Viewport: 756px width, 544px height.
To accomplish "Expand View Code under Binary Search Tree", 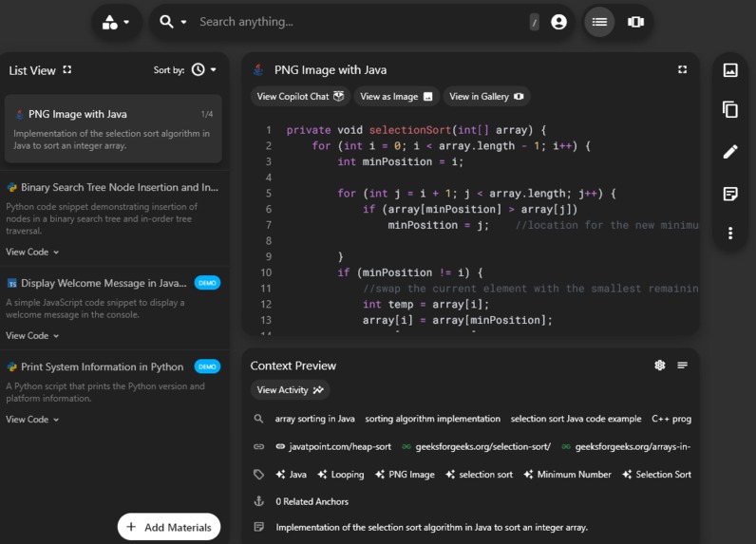I will pos(32,252).
